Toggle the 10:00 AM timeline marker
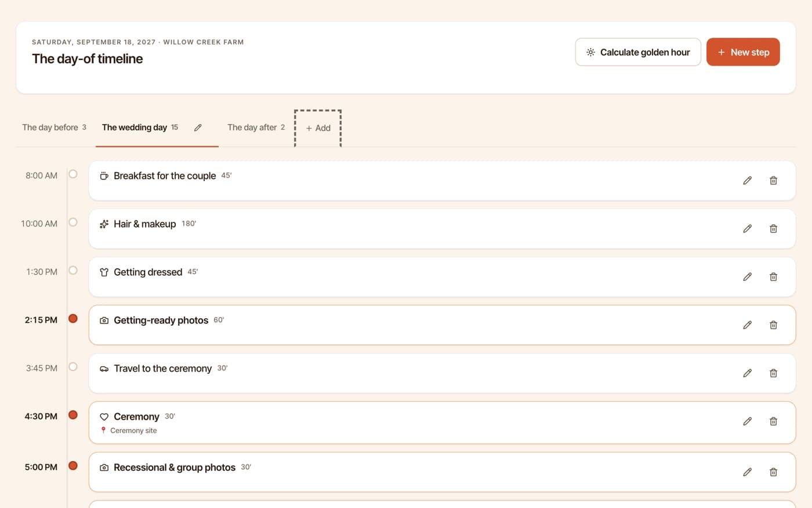 [73, 222]
